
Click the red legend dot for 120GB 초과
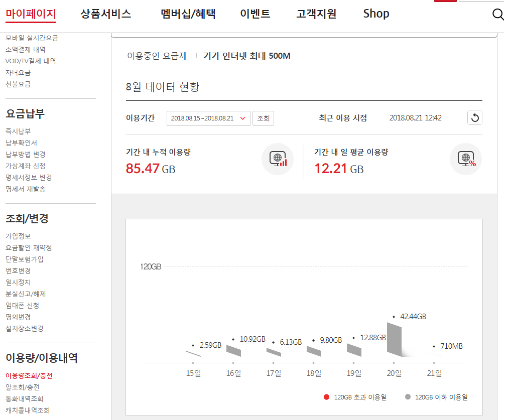pyautogui.click(x=327, y=397)
